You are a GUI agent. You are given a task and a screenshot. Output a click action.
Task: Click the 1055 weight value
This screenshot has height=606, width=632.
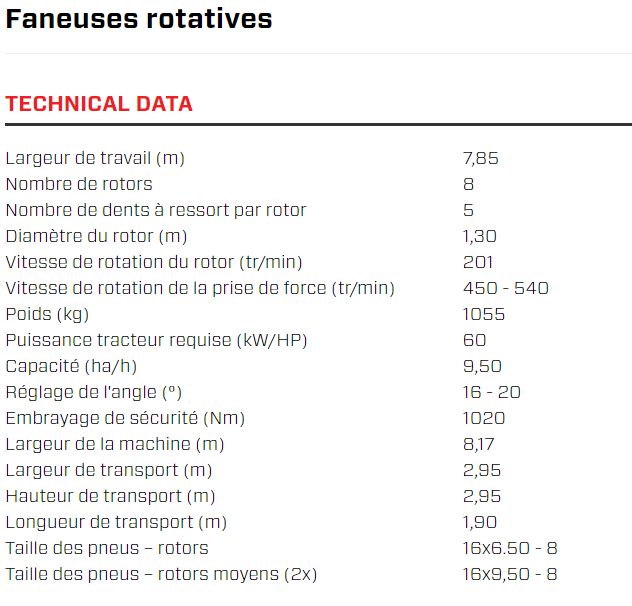tap(484, 314)
